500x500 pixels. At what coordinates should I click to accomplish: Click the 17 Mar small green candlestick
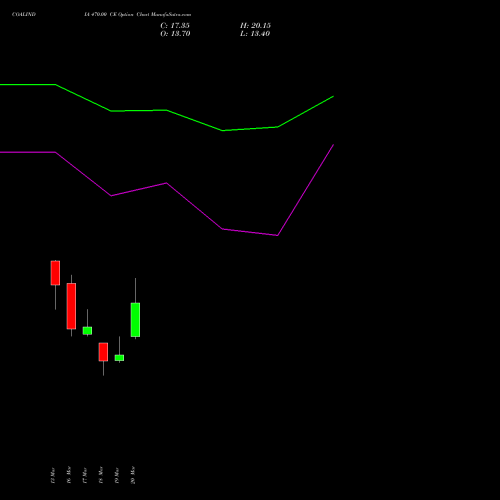click(87, 330)
